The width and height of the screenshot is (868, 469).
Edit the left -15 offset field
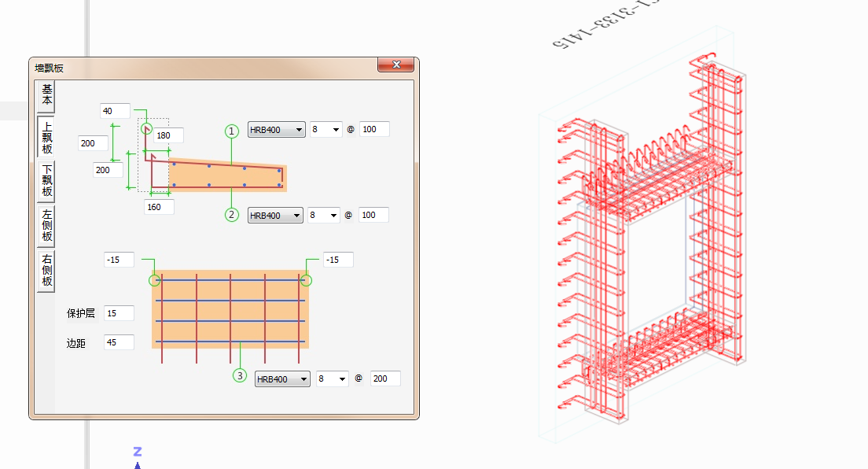point(119,260)
